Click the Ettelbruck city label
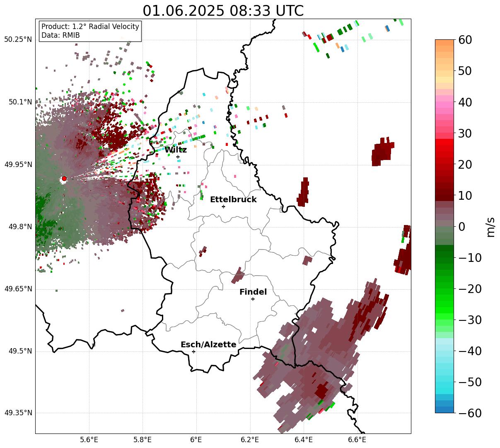The image size is (500, 448). 233,200
